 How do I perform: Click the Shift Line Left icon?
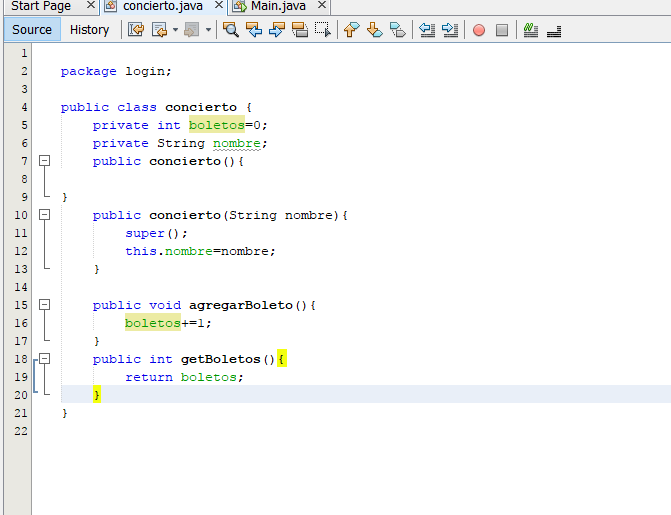tap(427, 30)
